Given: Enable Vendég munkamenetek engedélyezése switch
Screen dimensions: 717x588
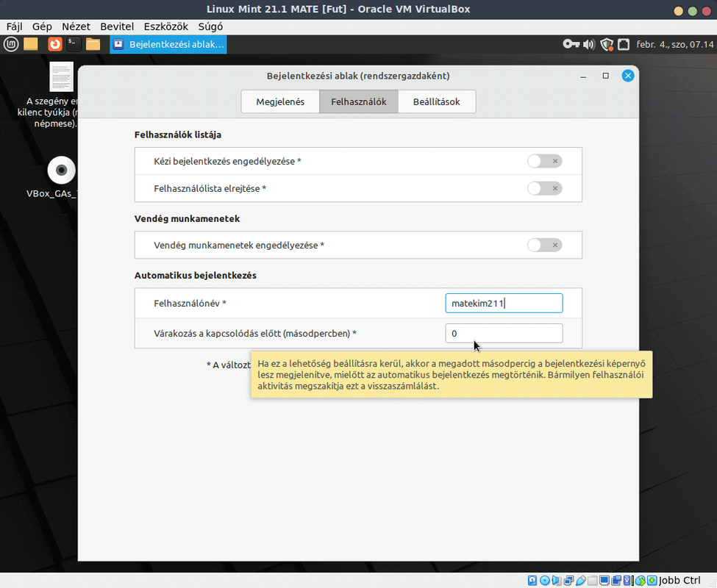Looking at the screenshot, I should coord(544,245).
